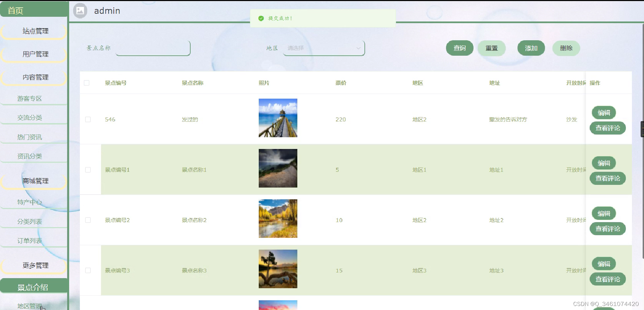Click the 地区 column header
The image size is (644, 310).
click(418, 83)
